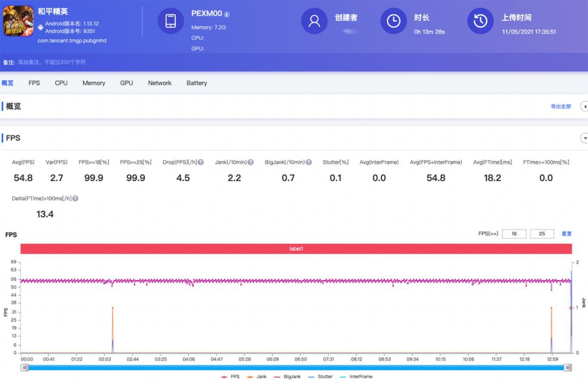Switch to the 概览 tab
Screen dimensions: 588x381
tap(7, 83)
